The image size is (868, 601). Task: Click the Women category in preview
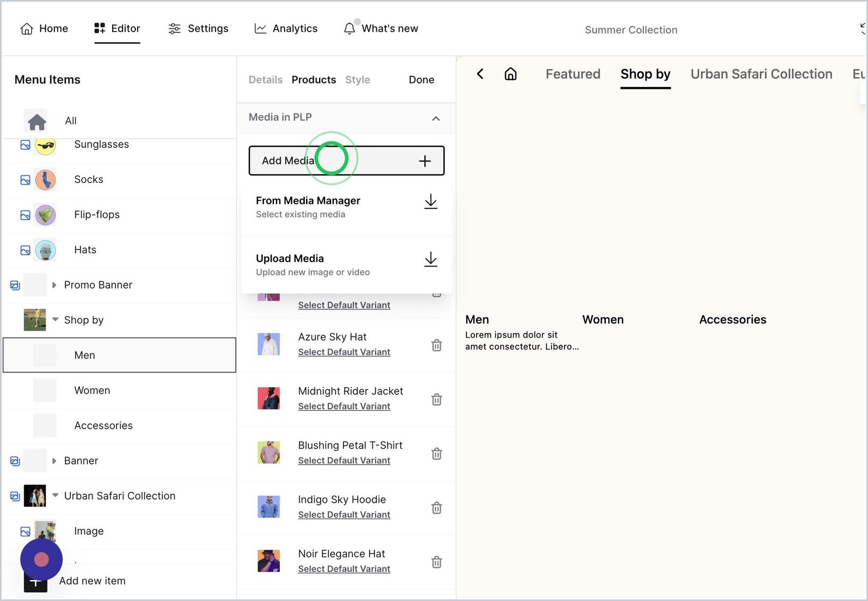click(603, 320)
